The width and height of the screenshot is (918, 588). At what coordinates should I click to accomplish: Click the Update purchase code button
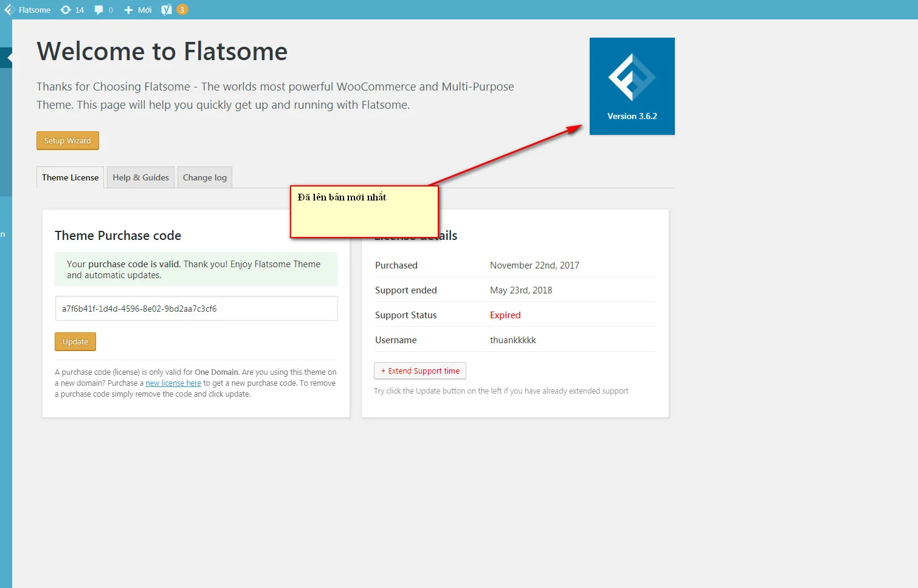[x=75, y=341]
